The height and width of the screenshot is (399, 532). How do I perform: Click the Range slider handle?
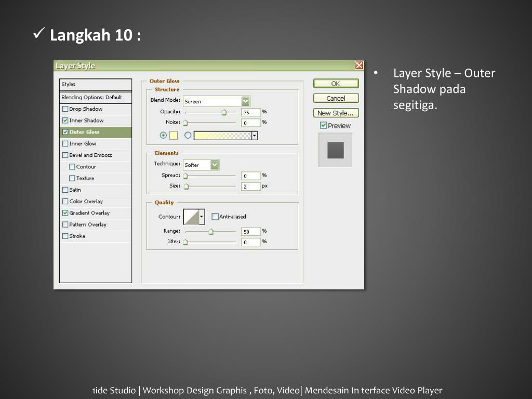(211, 232)
